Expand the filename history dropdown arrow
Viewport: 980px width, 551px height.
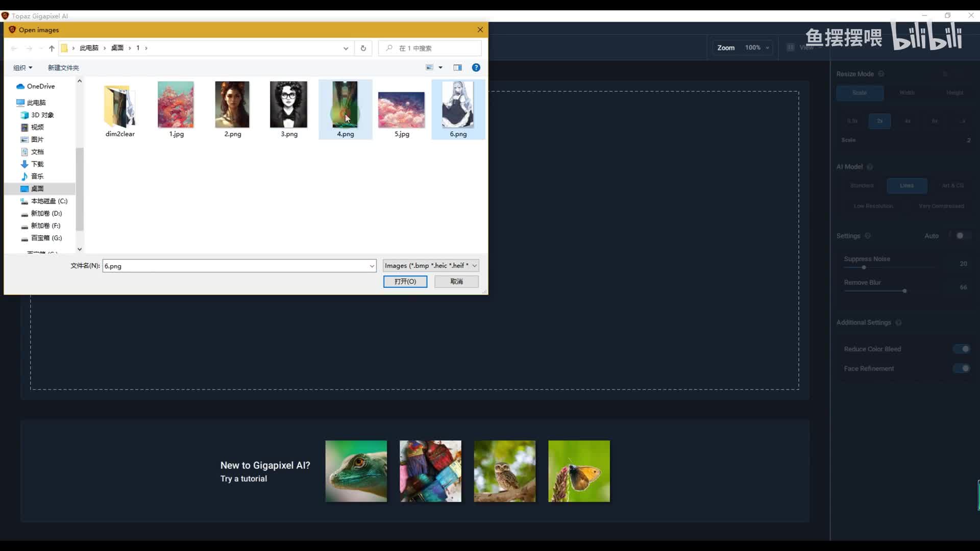372,266
